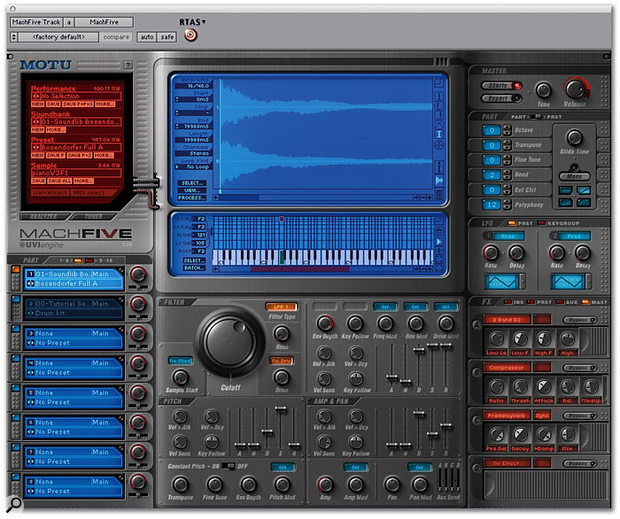Image resolution: width=620 pixels, height=519 pixels.
Task: Click the filter Env Depth knob
Action: [x=325, y=323]
